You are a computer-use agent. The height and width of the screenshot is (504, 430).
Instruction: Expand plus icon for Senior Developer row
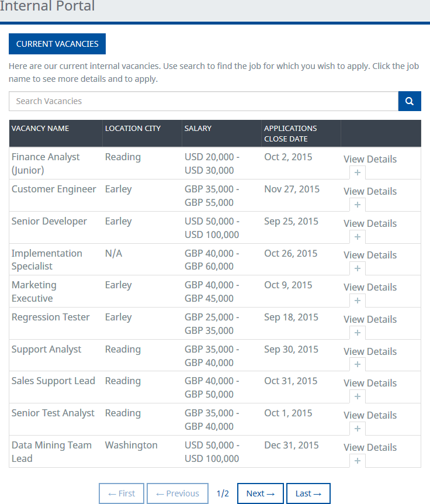click(358, 237)
